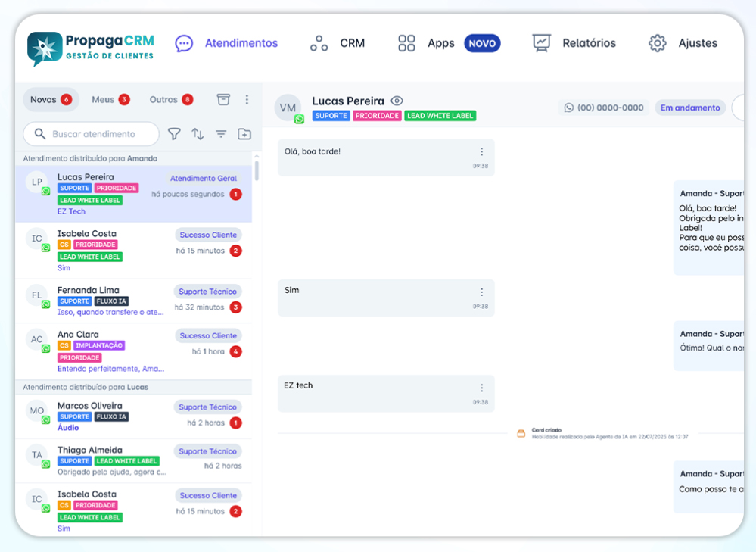Toggle the eye icon beside Lucas Pereira
The image size is (756, 552).
pos(397,101)
